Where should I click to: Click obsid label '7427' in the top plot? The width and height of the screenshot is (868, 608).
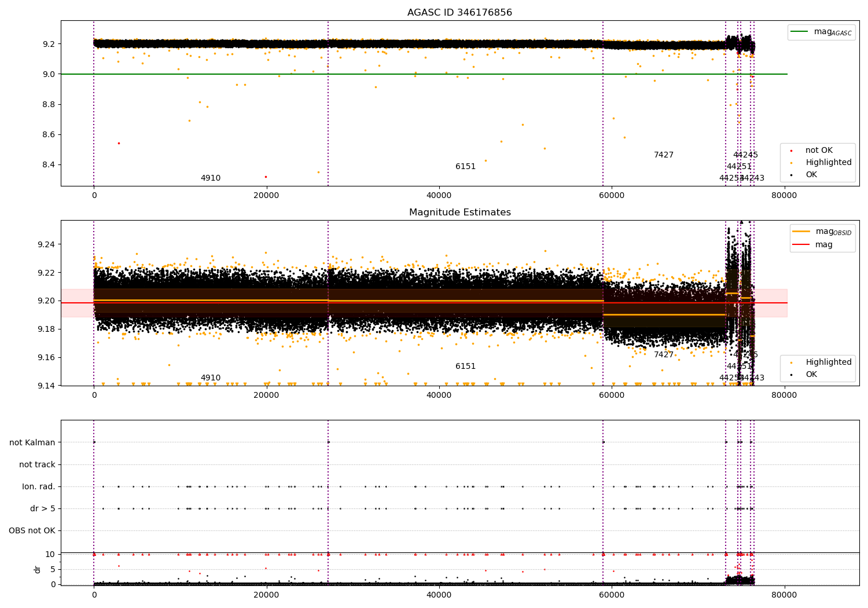click(664, 155)
